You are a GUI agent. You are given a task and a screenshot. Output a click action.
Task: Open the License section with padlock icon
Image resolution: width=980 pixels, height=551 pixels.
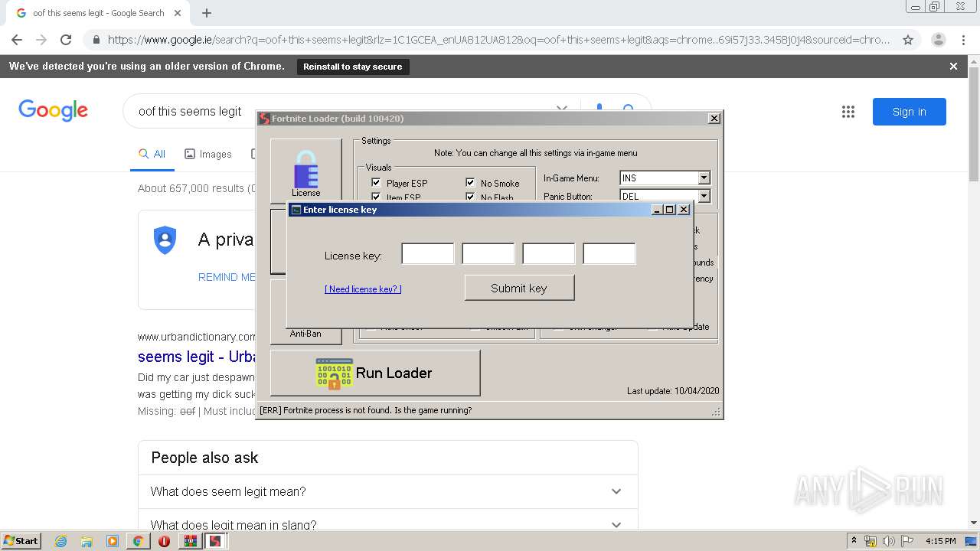pos(305,172)
